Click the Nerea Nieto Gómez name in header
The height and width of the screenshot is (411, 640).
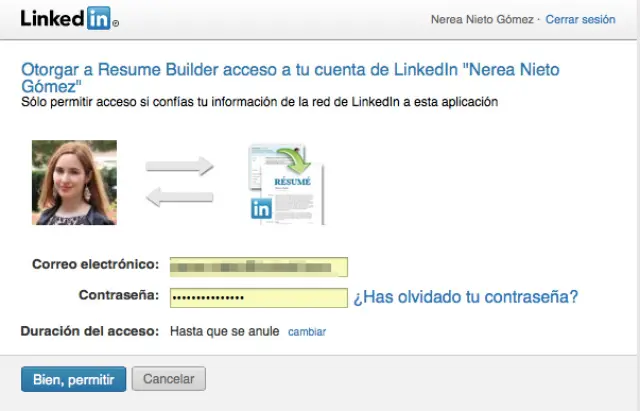[484, 19]
